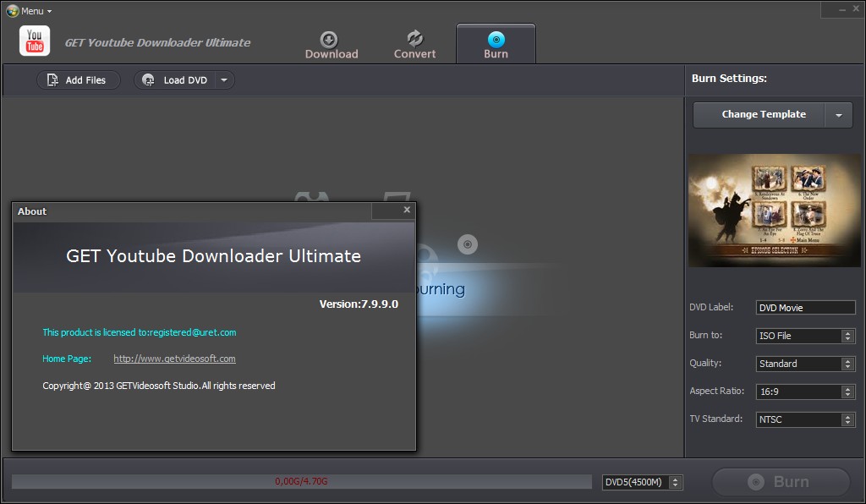Switch to the Convert tab
The image size is (866, 504).
414,46
